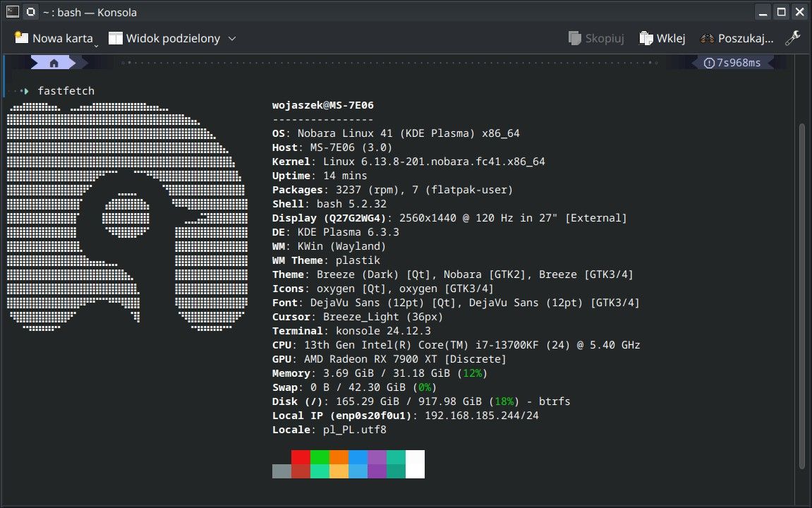This screenshot has height=508, width=812.
Task: Click the IP address "192.168.185.244/24"
Action: [x=482, y=416]
